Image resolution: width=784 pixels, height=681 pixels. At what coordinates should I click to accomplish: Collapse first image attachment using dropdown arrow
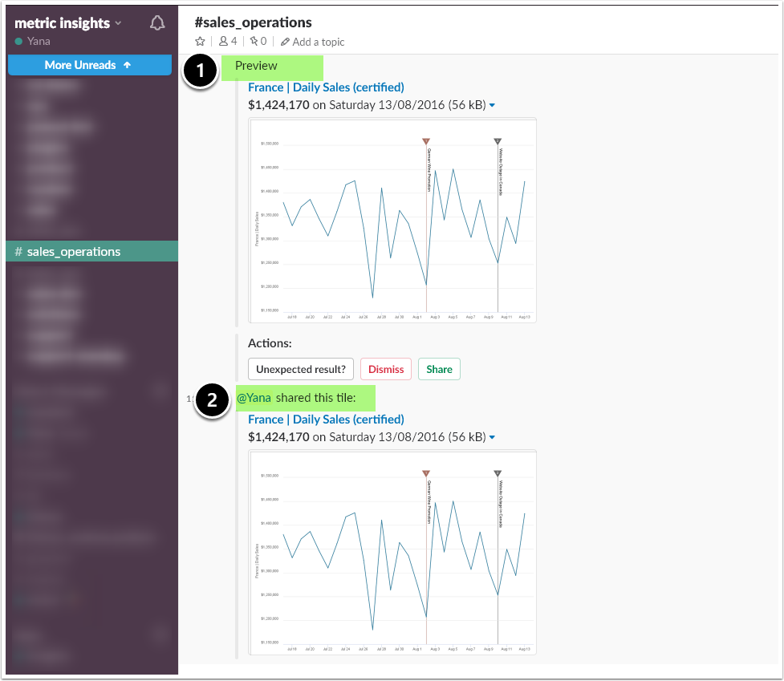pyautogui.click(x=492, y=105)
